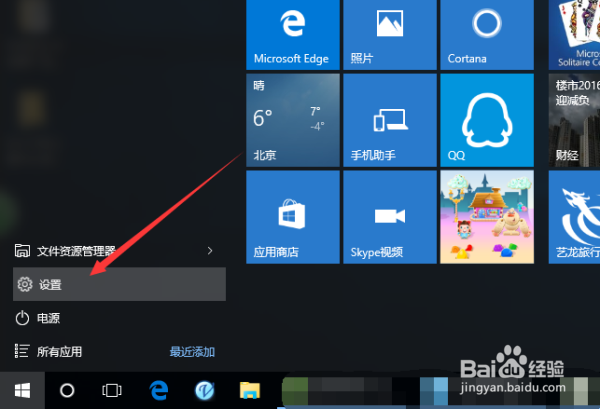
Task: Open 设置 settings
Action: pyautogui.click(x=119, y=284)
